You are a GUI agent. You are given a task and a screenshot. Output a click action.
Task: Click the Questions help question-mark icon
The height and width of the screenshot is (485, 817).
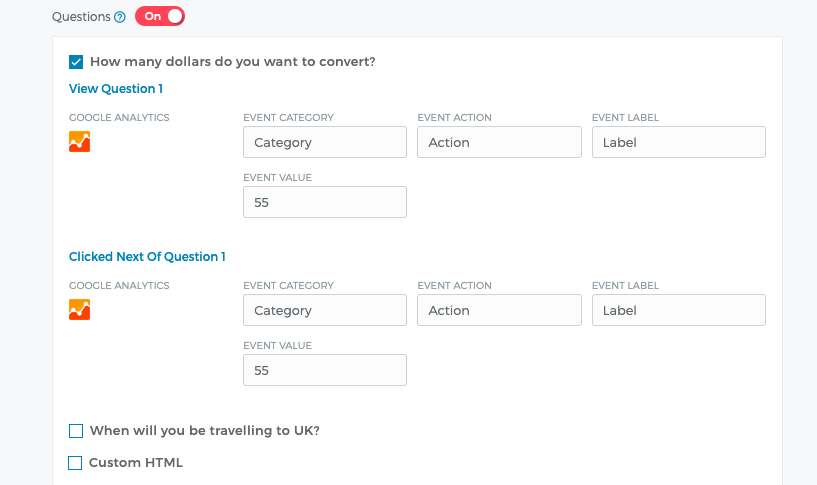[x=120, y=17]
